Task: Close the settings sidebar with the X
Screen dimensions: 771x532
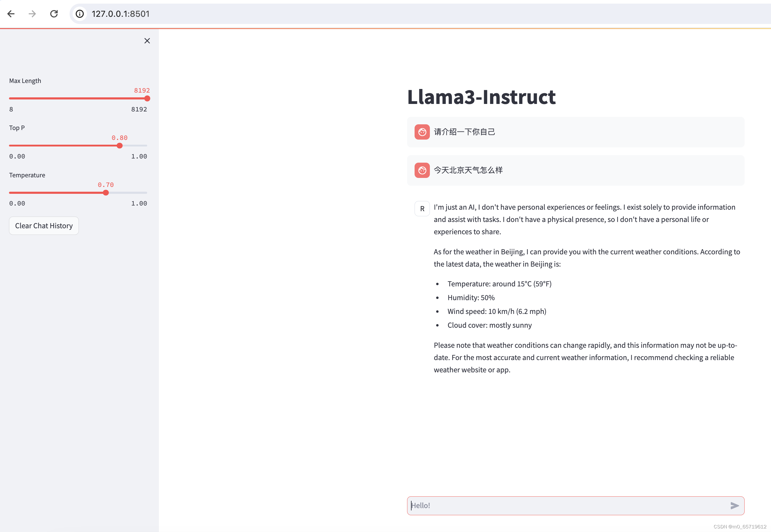Action: pos(147,40)
